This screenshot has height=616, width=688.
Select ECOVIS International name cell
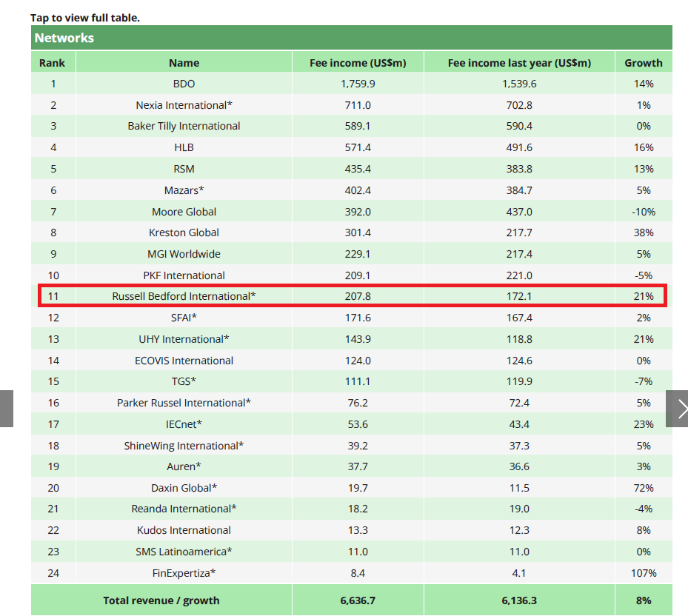pos(184,361)
